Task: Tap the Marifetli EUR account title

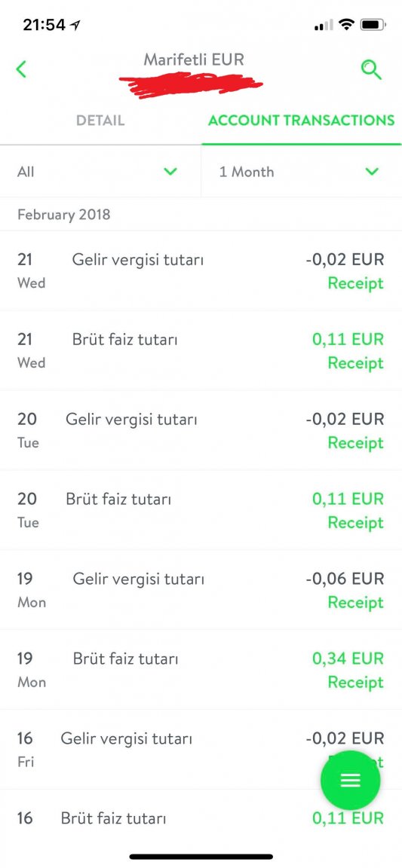Action: coord(194,60)
